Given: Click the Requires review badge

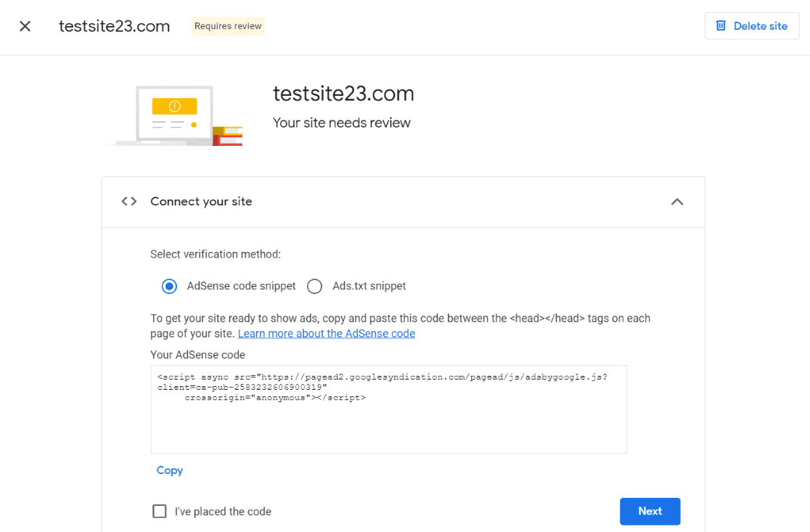Looking at the screenshot, I should pyautogui.click(x=228, y=25).
